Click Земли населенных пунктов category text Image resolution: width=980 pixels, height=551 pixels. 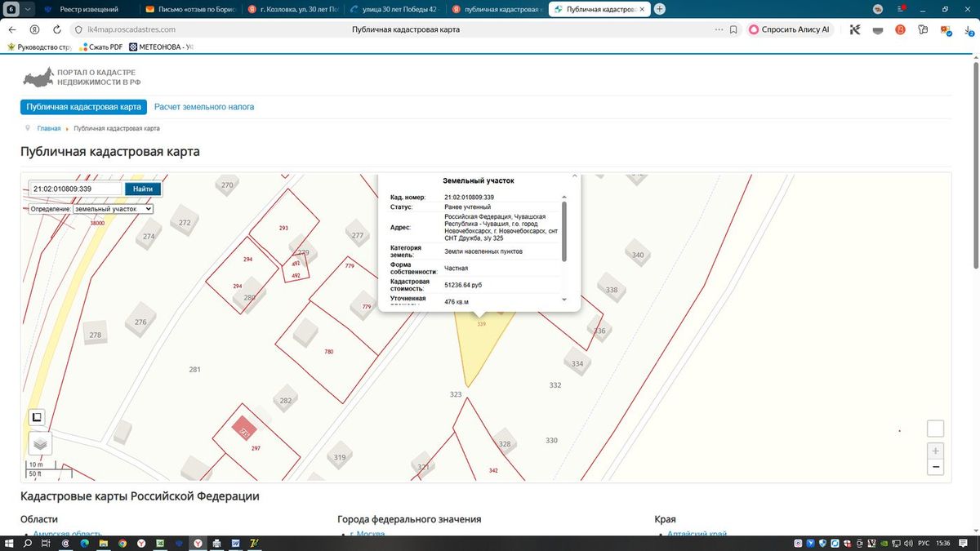(x=483, y=251)
